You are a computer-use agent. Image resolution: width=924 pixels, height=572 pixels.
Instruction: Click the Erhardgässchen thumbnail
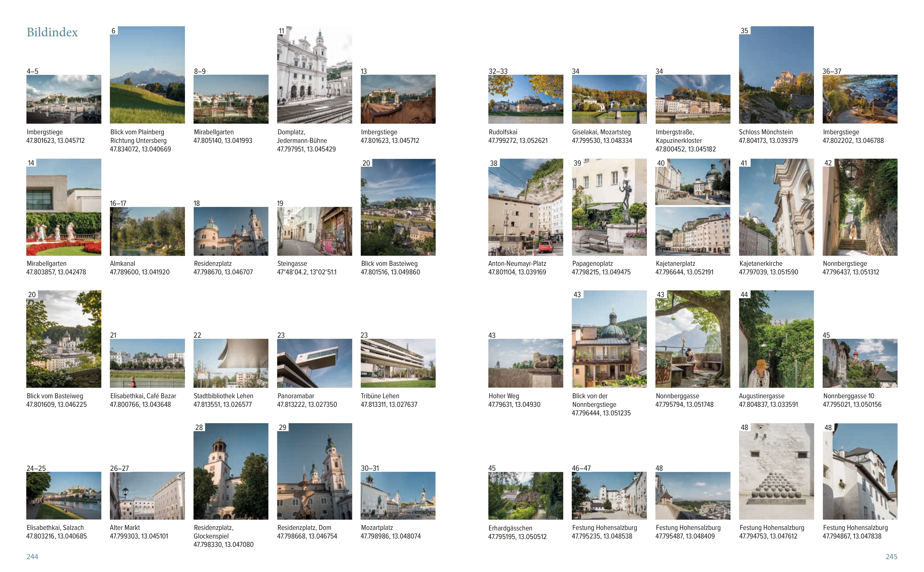(x=525, y=496)
